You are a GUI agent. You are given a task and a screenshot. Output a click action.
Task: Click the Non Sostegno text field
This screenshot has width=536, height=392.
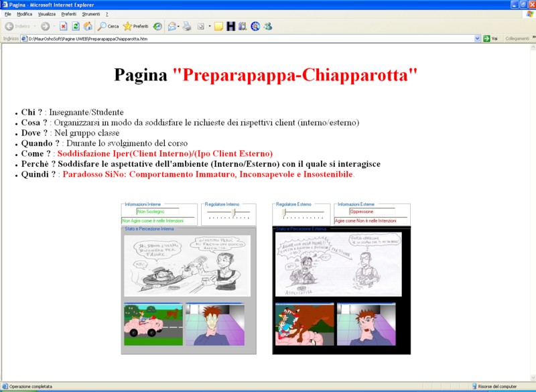(x=157, y=212)
